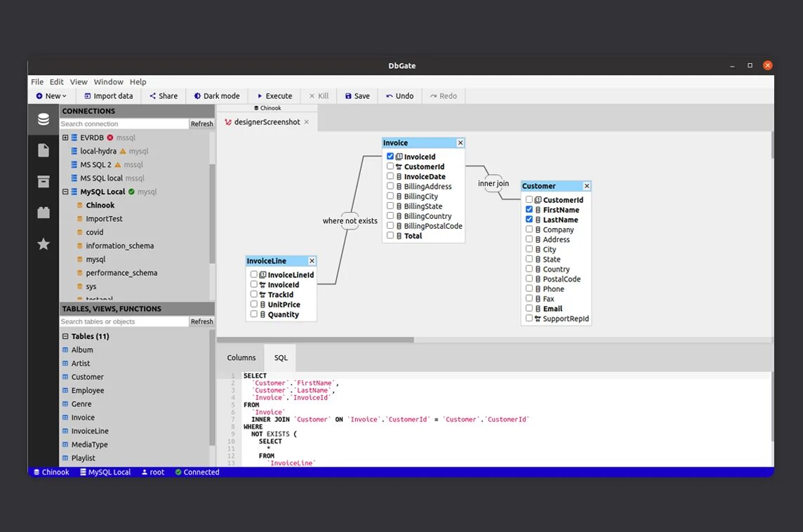The image size is (803, 532).
Task: Open the archive sidebar icon
Action: click(44, 181)
